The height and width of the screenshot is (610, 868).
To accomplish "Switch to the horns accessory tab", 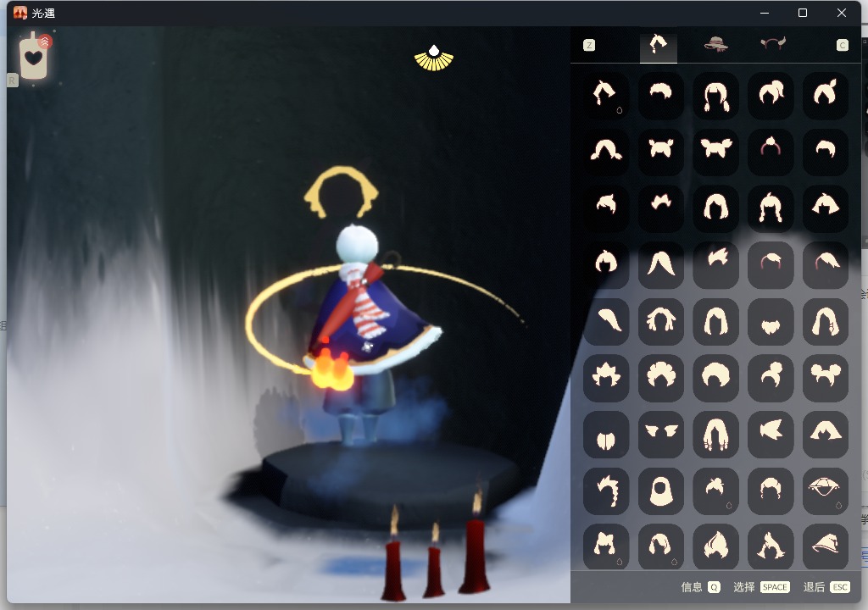I will pos(773,44).
